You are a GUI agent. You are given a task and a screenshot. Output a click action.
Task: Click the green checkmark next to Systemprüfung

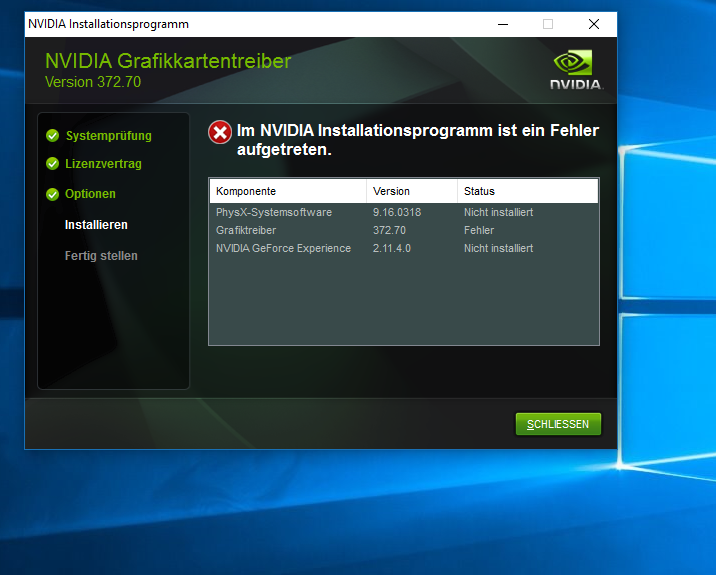53,136
